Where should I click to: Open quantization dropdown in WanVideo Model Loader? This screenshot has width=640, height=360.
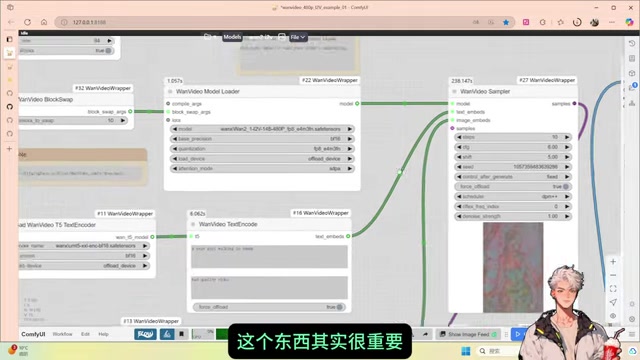click(x=262, y=149)
